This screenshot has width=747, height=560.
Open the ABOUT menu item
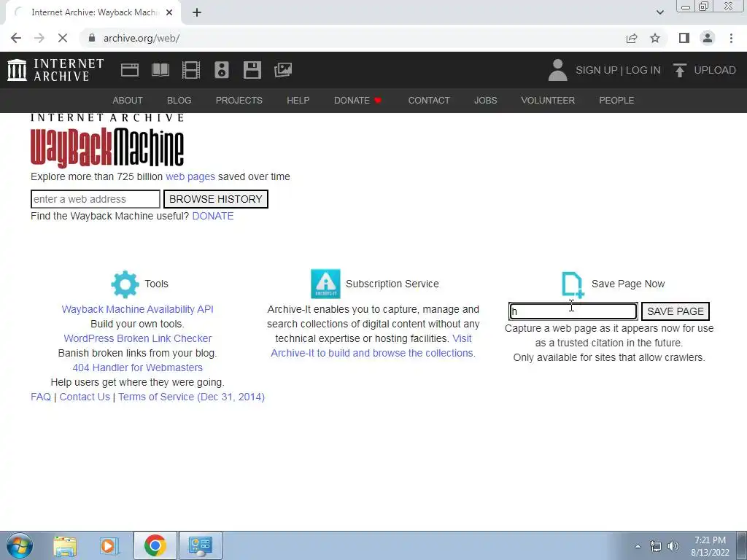tap(128, 101)
